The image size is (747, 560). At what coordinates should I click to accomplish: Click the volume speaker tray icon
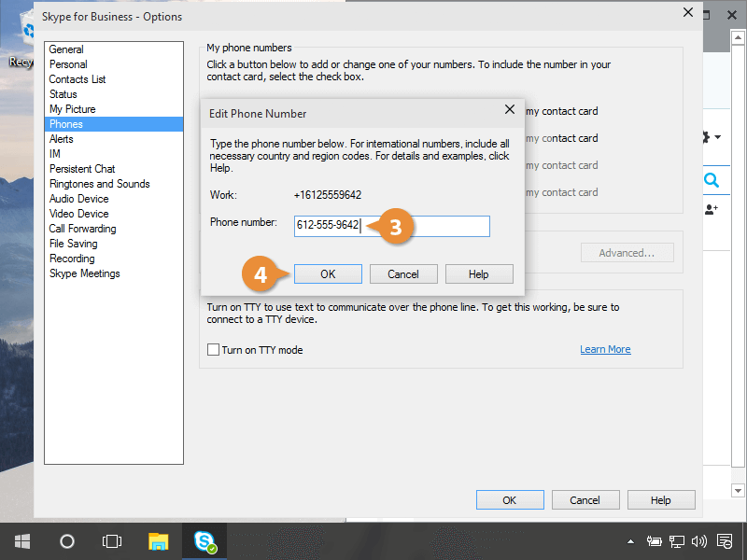click(699, 541)
